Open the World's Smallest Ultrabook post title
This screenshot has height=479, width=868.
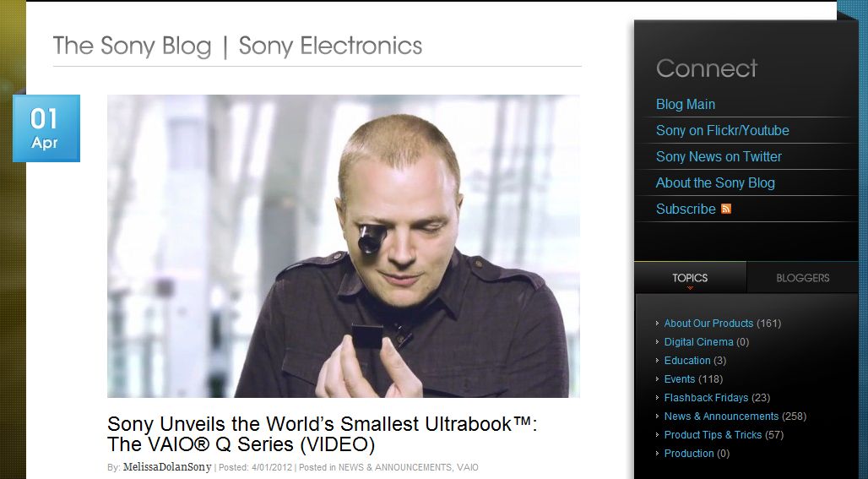(323, 434)
